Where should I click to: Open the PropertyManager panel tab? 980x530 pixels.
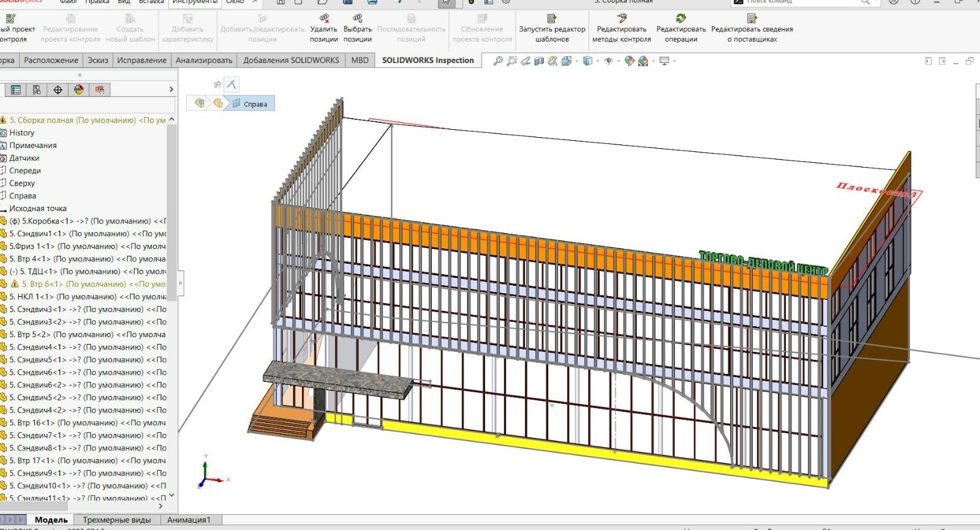(16, 90)
